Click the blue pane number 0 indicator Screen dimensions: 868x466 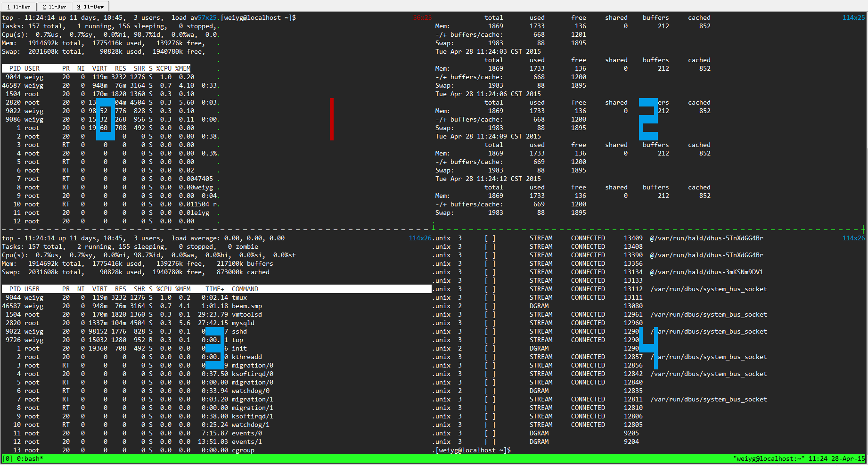[x=105, y=119]
